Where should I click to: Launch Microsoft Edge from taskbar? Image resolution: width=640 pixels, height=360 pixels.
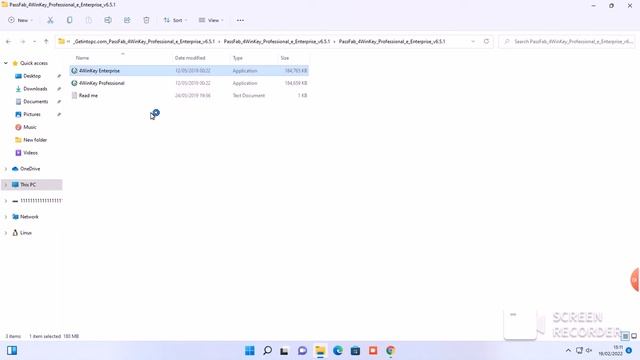click(338, 351)
